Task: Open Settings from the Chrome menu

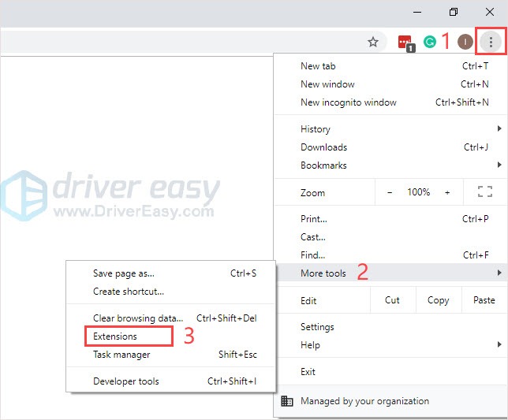Action: click(x=317, y=327)
